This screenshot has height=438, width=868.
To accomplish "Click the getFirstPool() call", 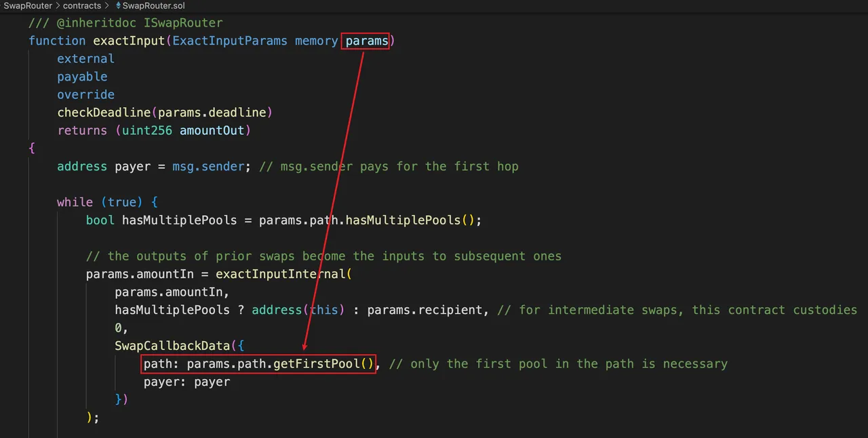I will (324, 364).
